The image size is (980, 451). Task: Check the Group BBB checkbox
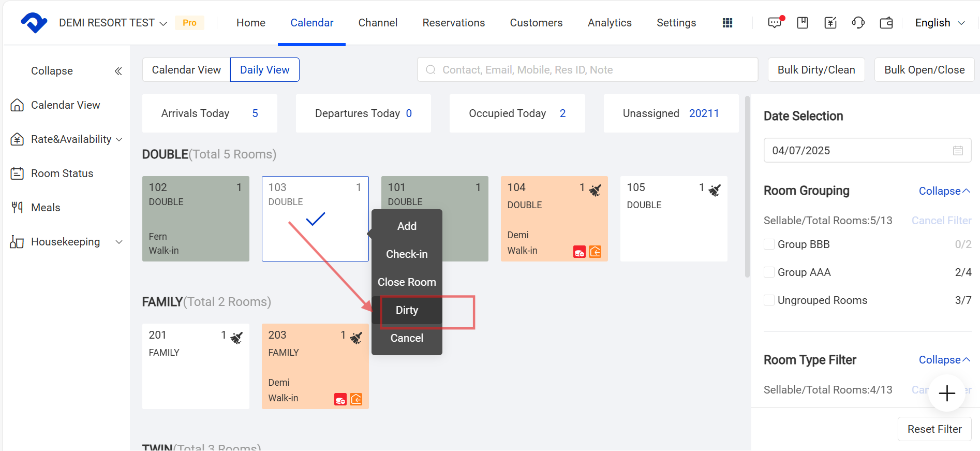769,244
